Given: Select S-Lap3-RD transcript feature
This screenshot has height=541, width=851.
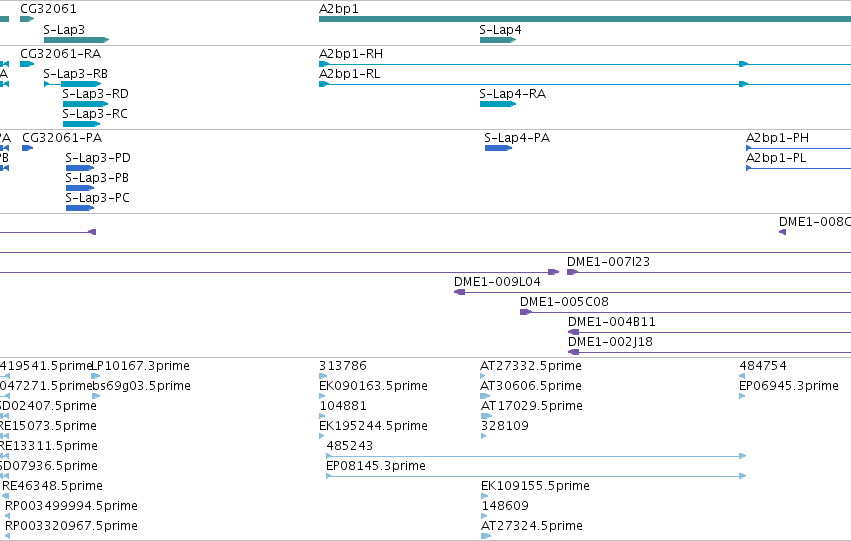Looking at the screenshot, I should (x=85, y=104).
